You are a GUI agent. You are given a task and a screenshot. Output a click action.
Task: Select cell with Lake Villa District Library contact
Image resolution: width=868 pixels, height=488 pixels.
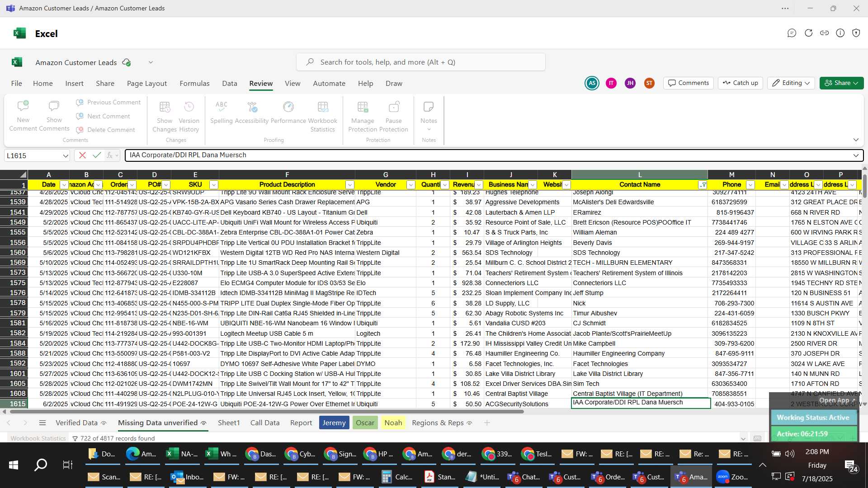pyautogui.click(x=640, y=374)
